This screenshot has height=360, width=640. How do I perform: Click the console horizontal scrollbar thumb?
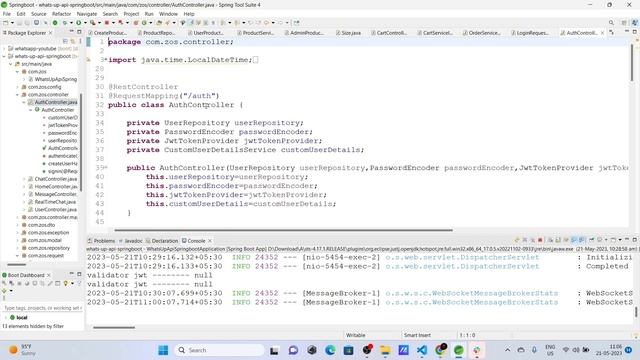coord(114,327)
